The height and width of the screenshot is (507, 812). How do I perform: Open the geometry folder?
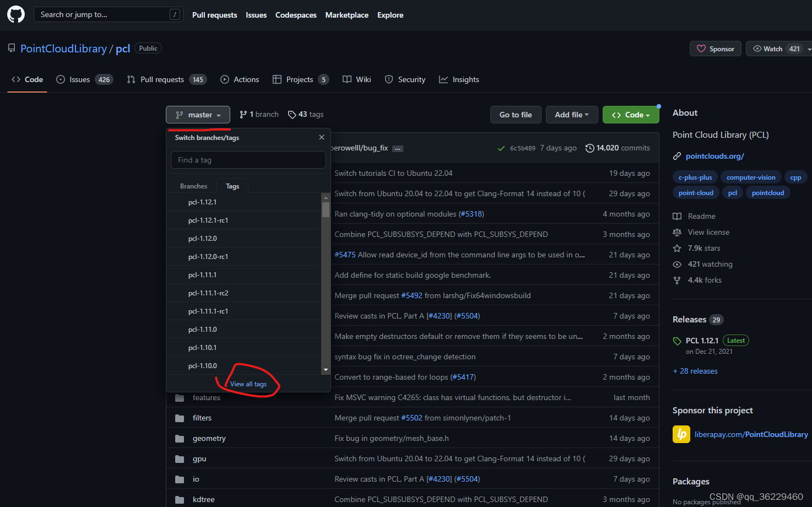coord(209,438)
